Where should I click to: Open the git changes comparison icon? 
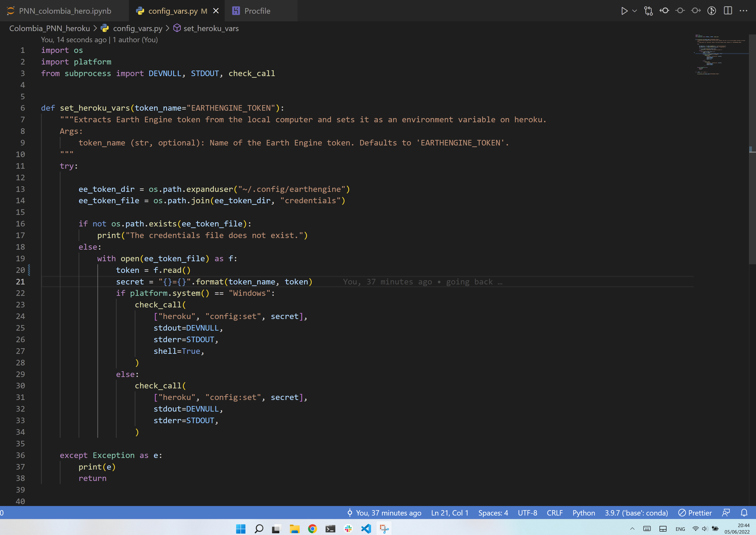click(x=648, y=10)
